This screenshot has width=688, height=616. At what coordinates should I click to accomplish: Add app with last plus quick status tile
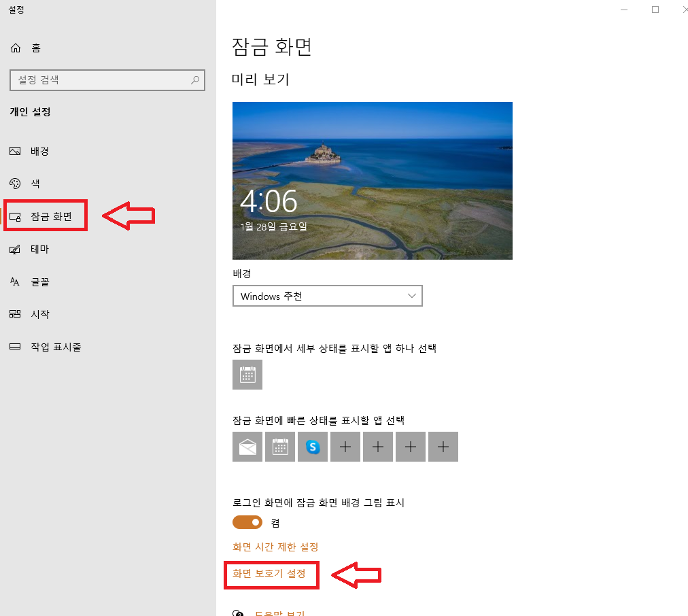click(443, 447)
